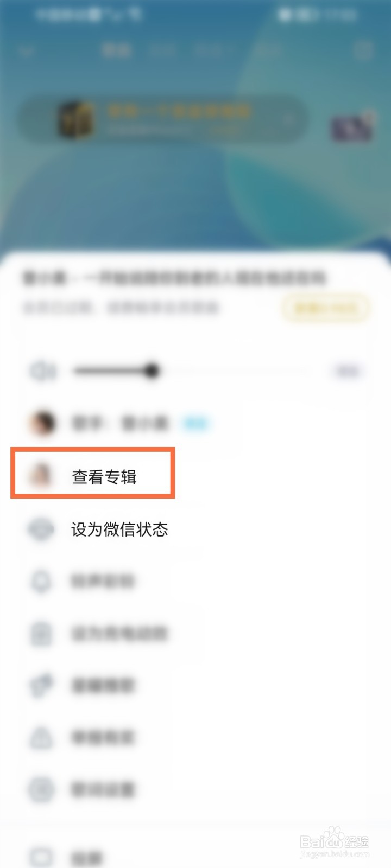Tap the small cover thumbnail right of banner
The width and height of the screenshot is (391, 868).
point(352,128)
